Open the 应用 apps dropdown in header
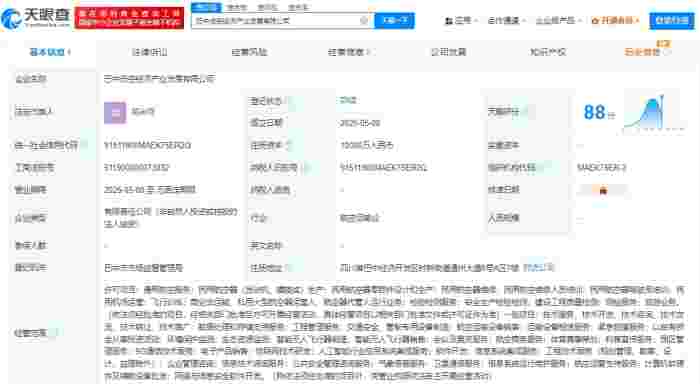This screenshot has width=700, height=384. [462, 21]
